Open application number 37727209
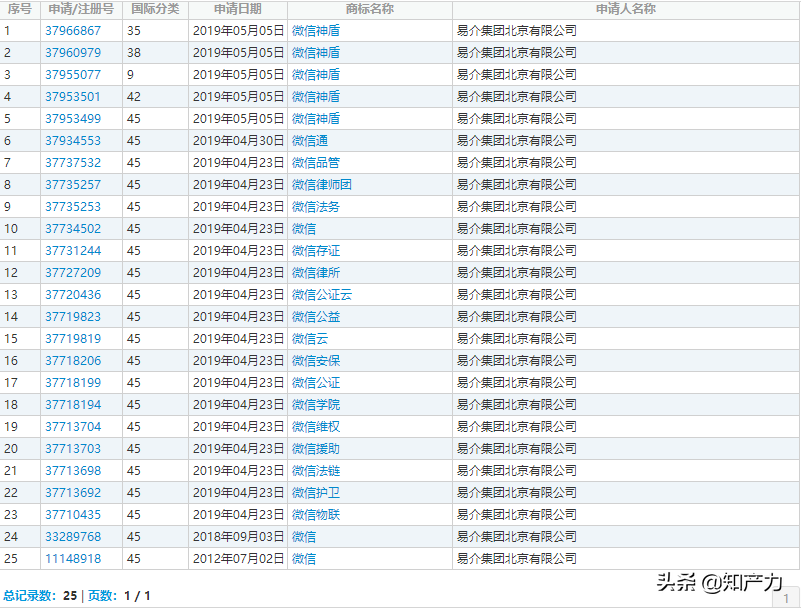801x610 pixels. click(x=73, y=272)
